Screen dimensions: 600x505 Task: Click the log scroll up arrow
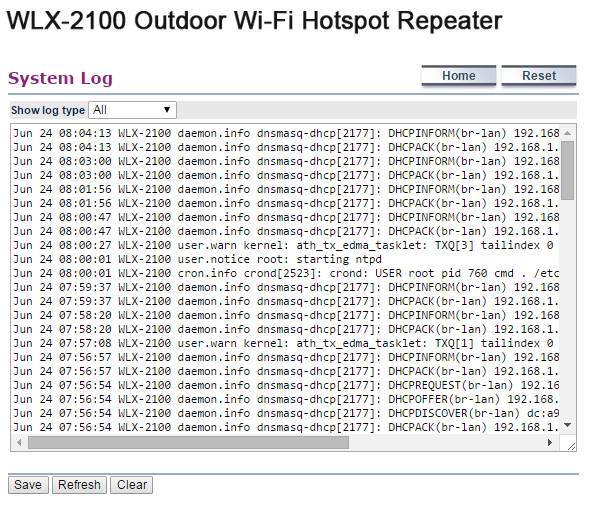coord(567,133)
